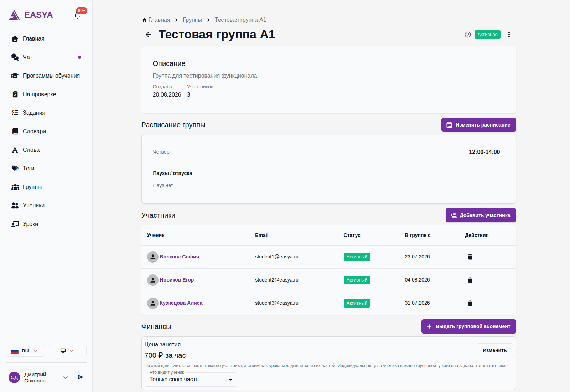Click the EASYA logo
The image size is (570, 392).
click(x=31, y=15)
